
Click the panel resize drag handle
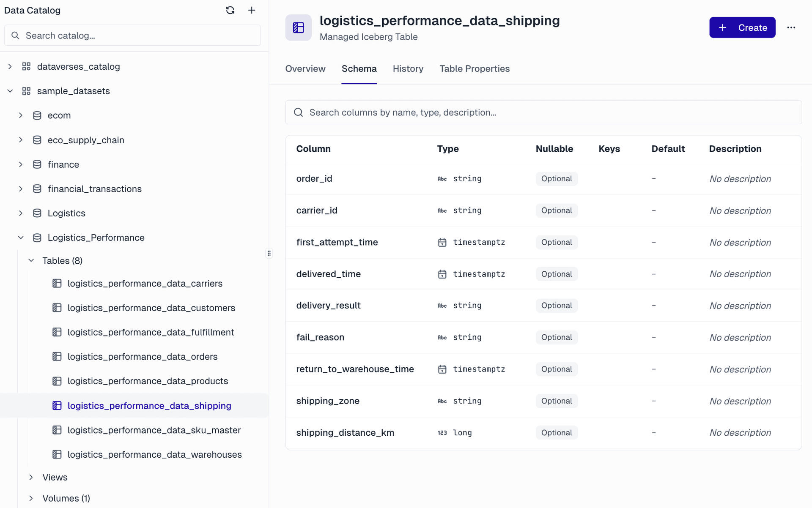tap(269, 253)
